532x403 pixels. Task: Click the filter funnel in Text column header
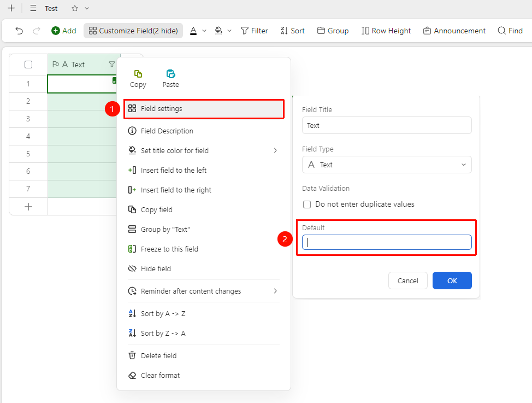pyautogui.click(x=111, y=64)
